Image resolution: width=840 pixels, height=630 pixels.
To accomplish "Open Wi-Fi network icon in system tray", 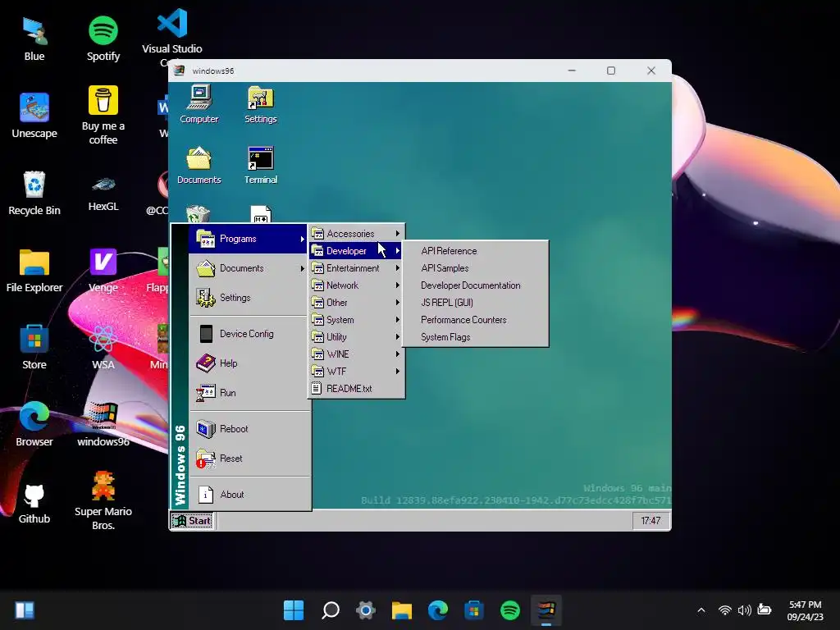I will pyautogui.click(x=724, y=610).
